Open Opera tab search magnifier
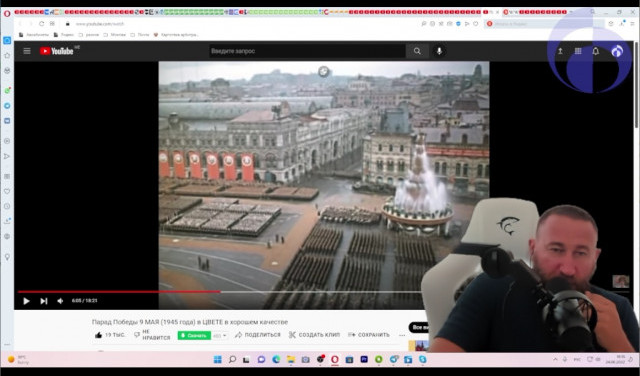Image resolution: width=640 pixels, height=376 pixels. pyautogui.click(x=593, y=12)
